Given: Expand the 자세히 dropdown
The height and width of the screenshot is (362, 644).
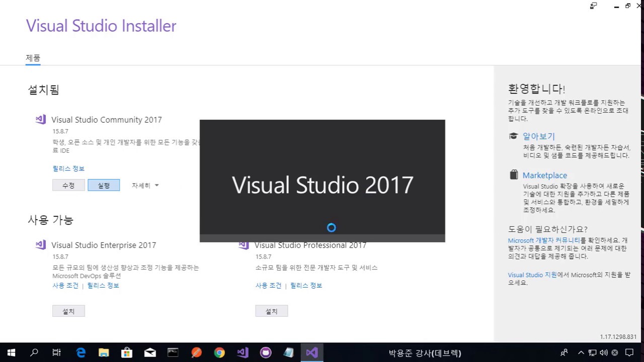Looking at the screenshot, I should click(x=145, y=186).
